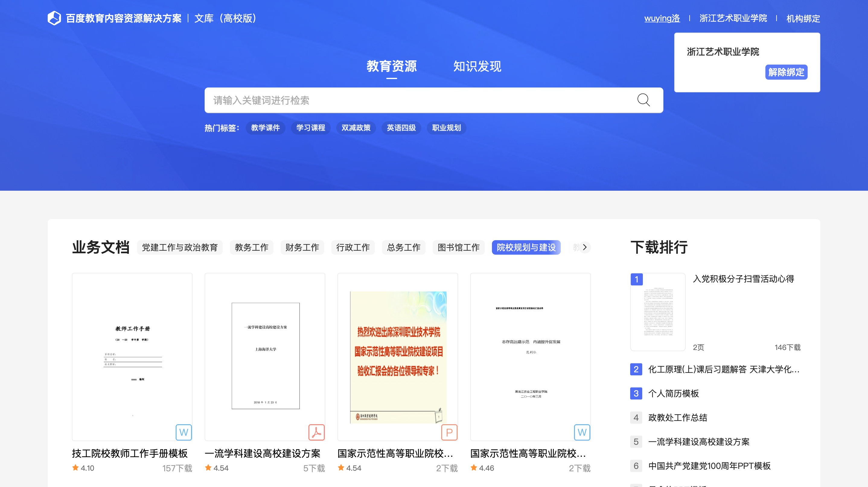Click PDF icon on 一流学科建设高校建设方案 card

[316, 432]
